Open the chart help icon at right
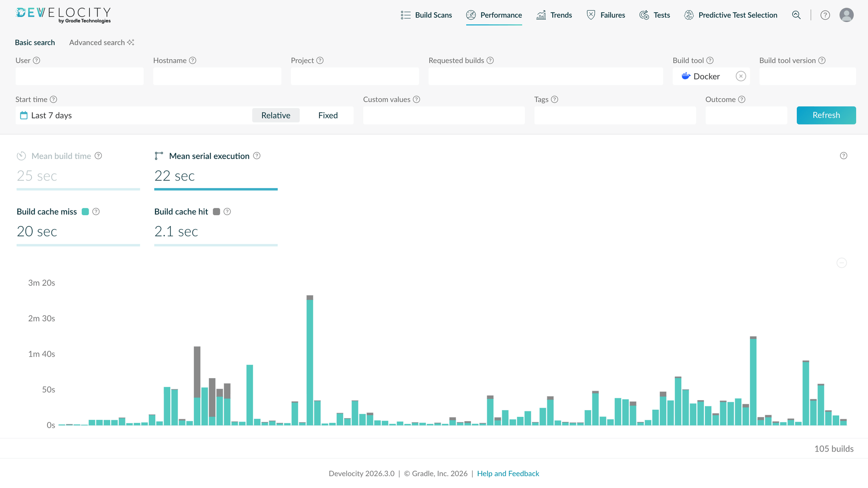 (843, 156)
